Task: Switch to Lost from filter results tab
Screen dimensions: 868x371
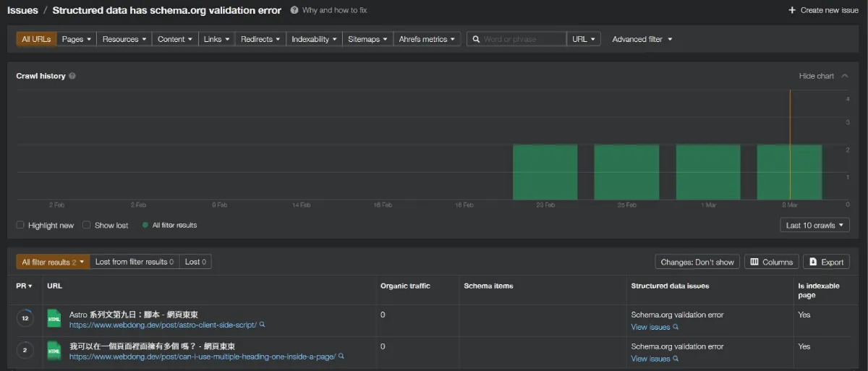Action: tap(135, 262)
